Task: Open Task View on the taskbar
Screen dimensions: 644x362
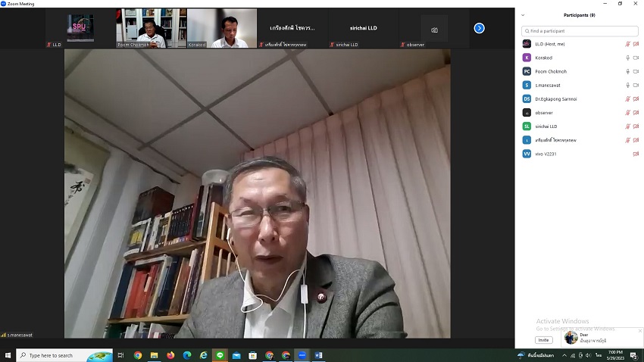Action: click(x=120, y=355)
